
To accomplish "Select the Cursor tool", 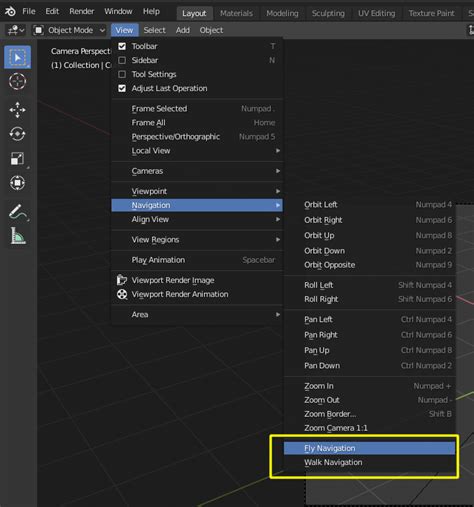I will (x=17, y=82).
